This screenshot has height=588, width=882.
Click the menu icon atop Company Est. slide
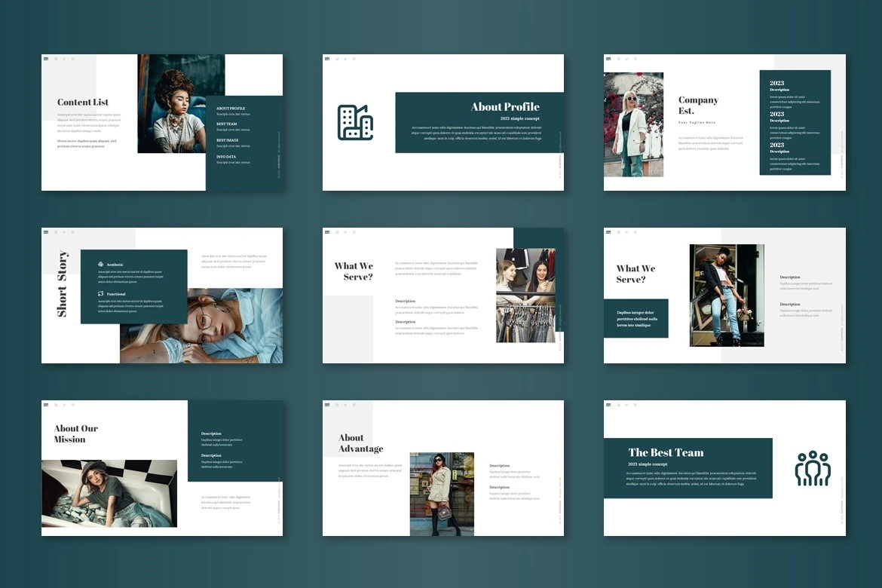[x=608, y=58]
